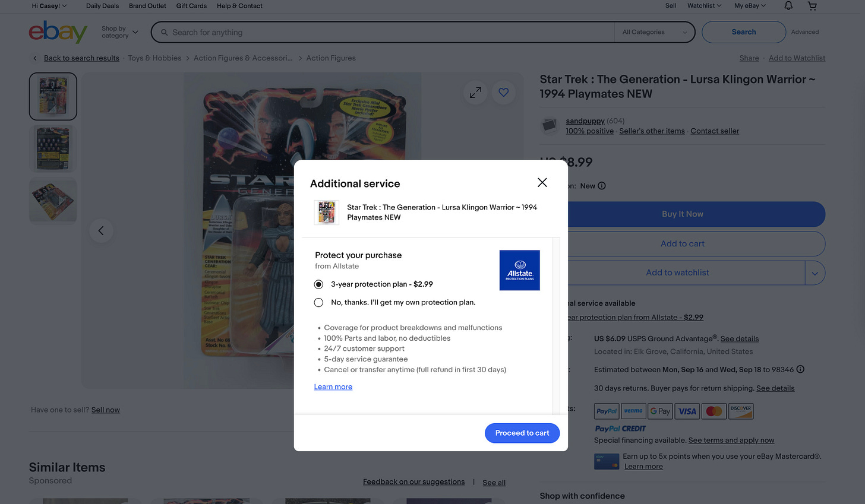This screenshot has width=865, height=504.
Task: Click the Mastercard icon
Action: click(714, 411)
